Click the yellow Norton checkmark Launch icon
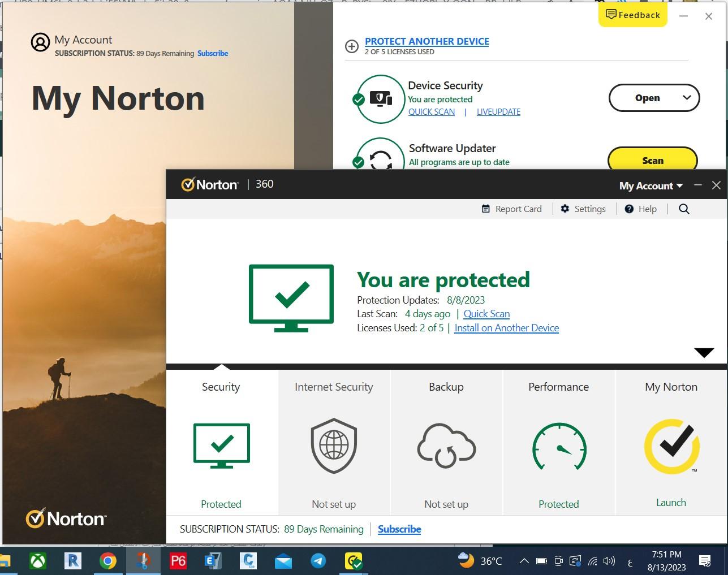 (672, 446)
